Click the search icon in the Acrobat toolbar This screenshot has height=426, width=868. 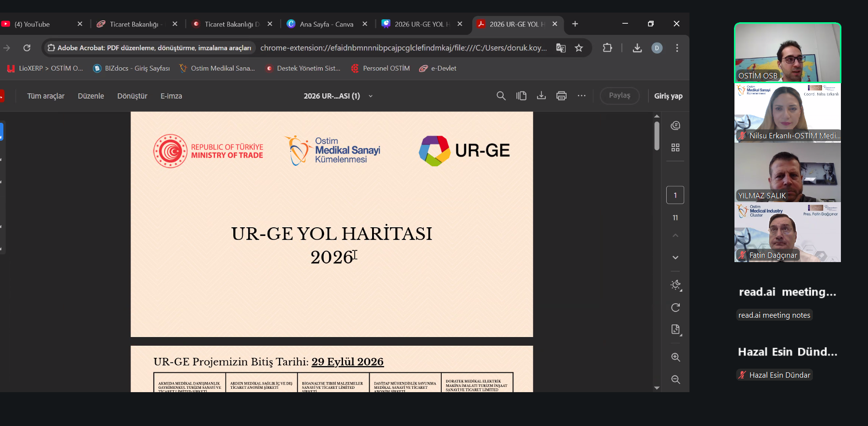(501, 96)
